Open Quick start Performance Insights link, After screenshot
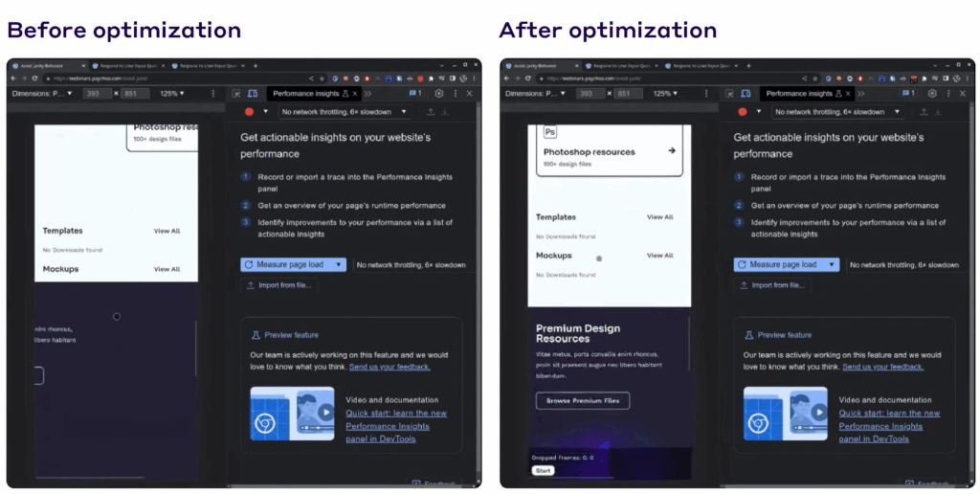 click(889, 426)
